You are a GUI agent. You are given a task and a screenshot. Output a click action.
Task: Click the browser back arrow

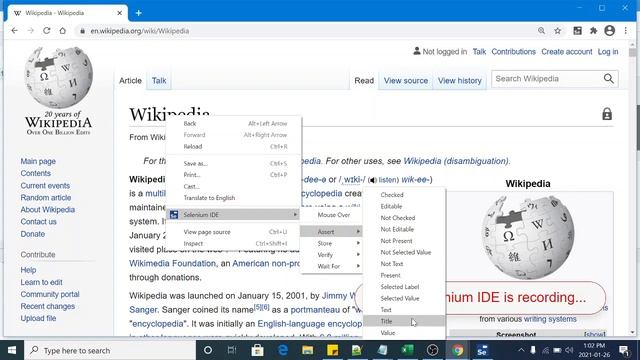coord(15,31)
